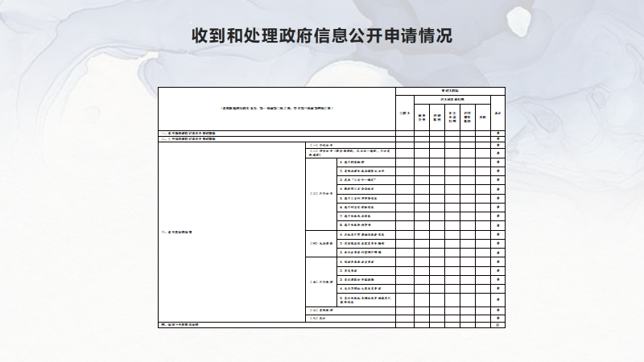644x362 pixels.
Task: Select the 总计 column header
Action: pos(498,113)
